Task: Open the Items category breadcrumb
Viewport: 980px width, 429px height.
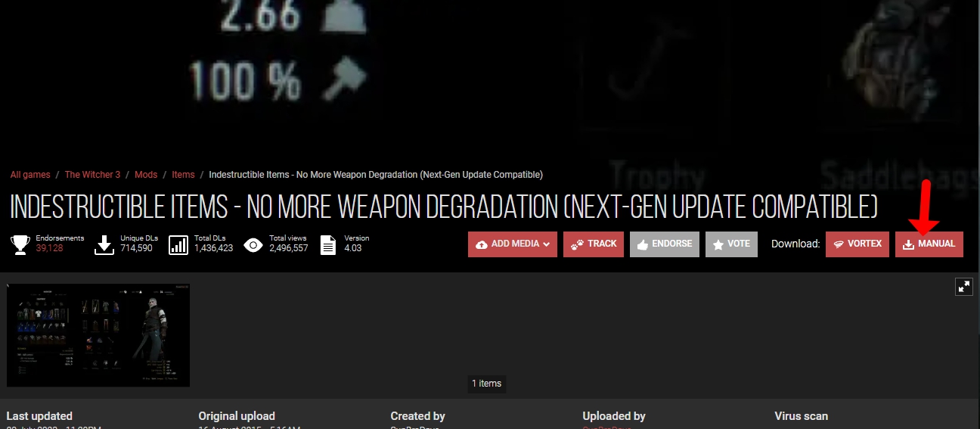Action: coord(183,175)
